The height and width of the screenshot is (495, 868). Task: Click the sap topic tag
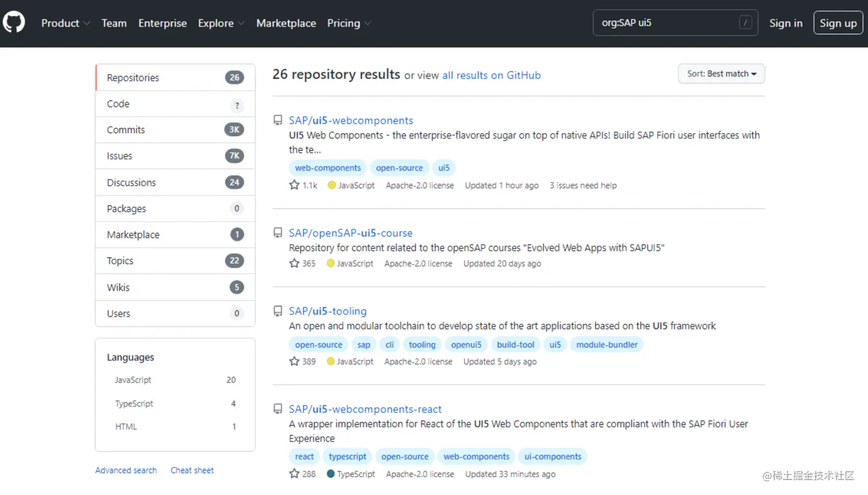click(x=364, y=344)
